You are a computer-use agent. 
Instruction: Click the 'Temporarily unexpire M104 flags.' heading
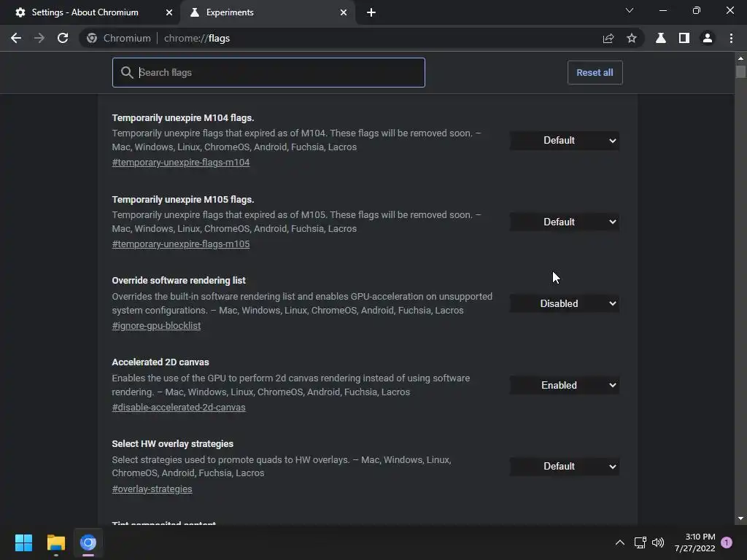[x=183, y=117]
